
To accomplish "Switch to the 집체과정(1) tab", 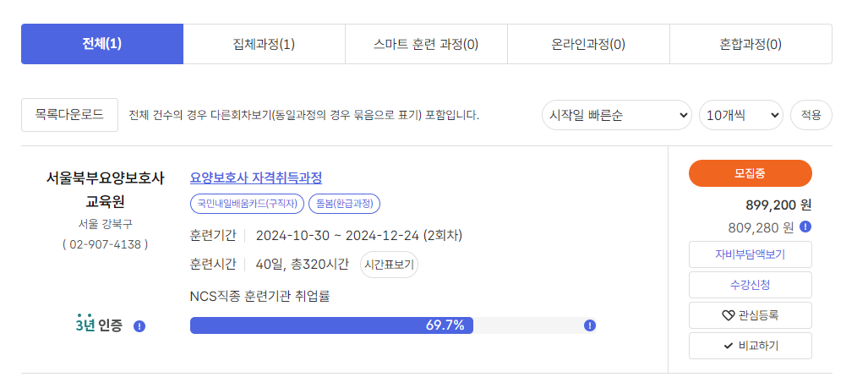I will [x=264, y=44].
